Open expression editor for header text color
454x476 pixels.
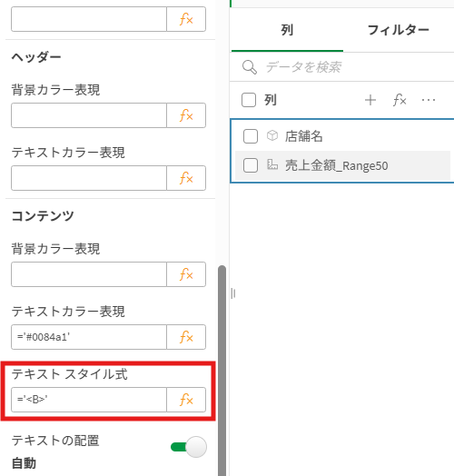pos(186,178)
